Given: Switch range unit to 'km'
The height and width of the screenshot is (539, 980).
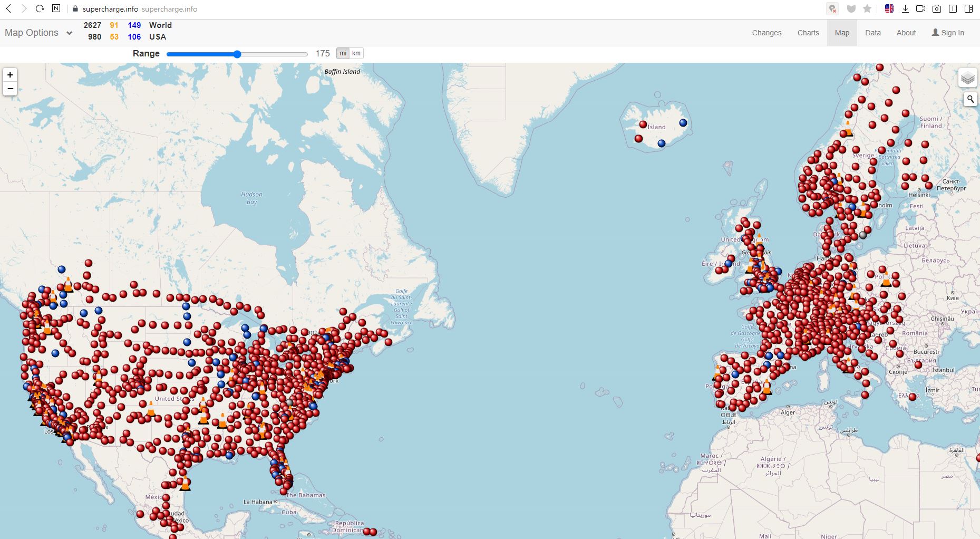Looking at the screenshot, I should 356,53.
